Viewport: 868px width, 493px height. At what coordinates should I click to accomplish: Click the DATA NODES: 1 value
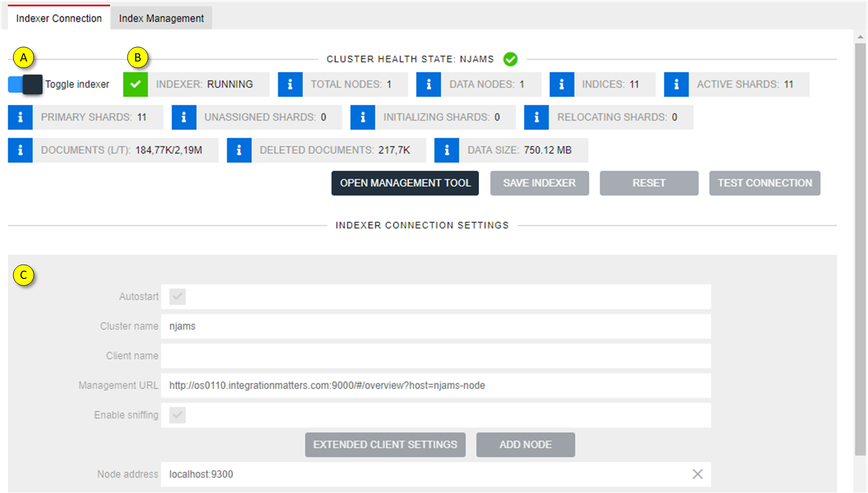pyautogui.click(x=487, y=85)
